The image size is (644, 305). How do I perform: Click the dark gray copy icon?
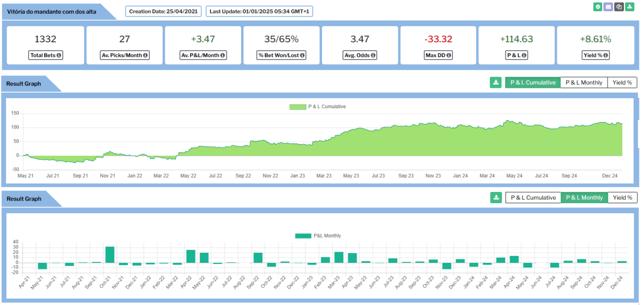pos(619,7)
